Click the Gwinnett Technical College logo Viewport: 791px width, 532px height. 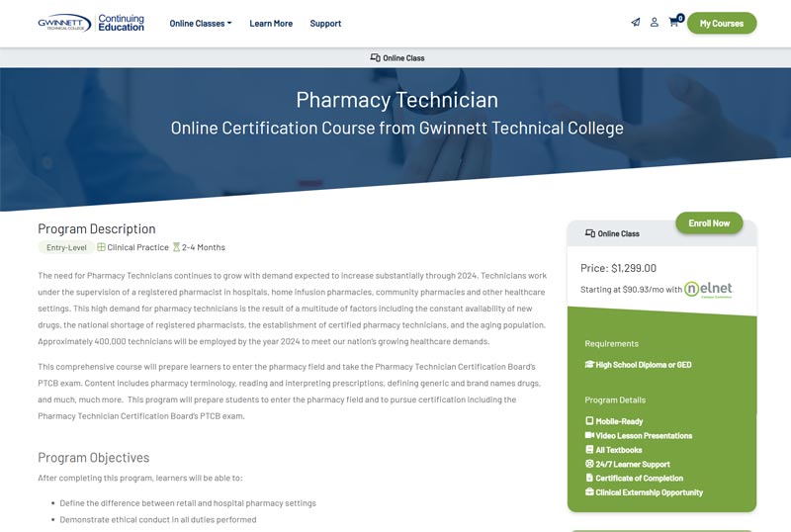coord(91,23)
